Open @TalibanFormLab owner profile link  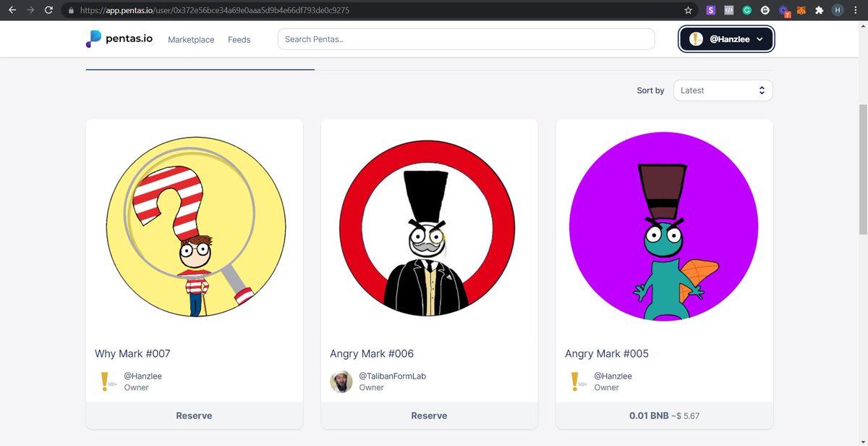click(x=393, y=376)
